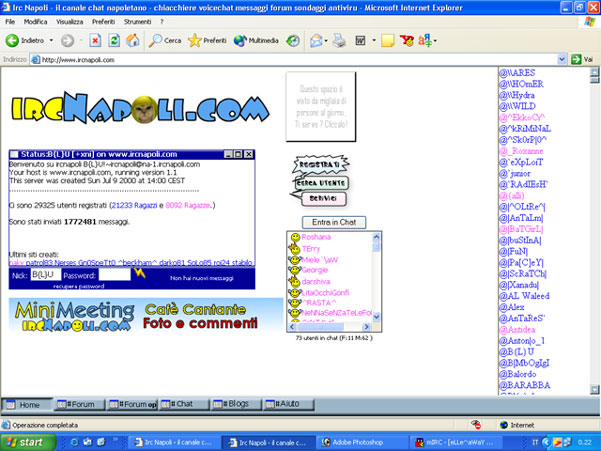Switch to the #Chat tab
Screen dimensions: 601x451
[x=184, y=404]
